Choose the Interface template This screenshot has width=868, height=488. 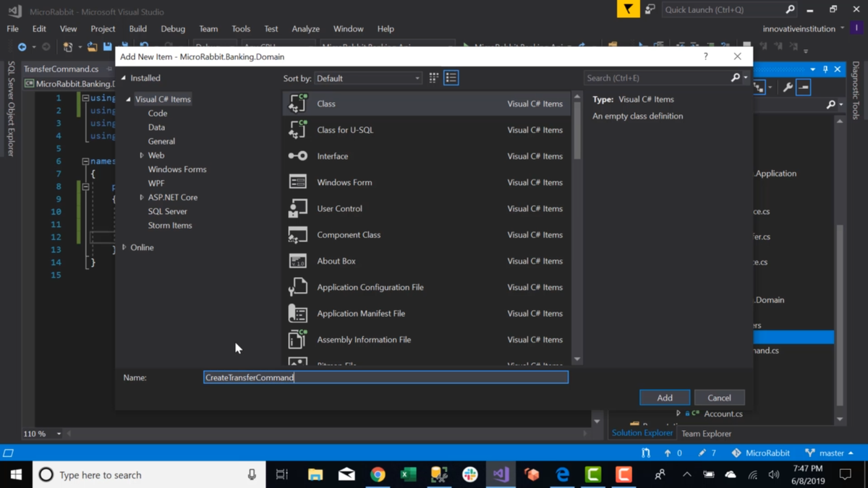pyautogui.click(x=427, y=156)
